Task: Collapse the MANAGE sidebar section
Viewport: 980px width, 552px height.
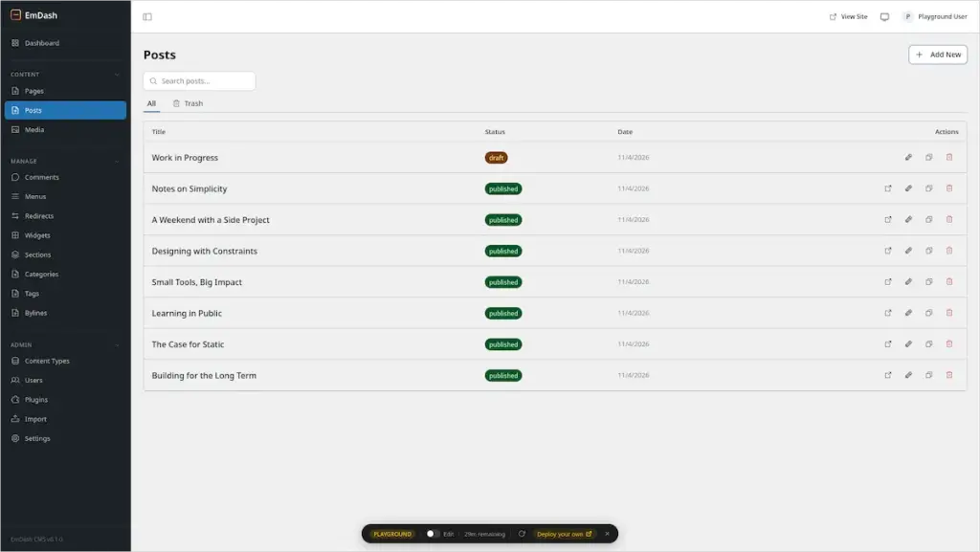Action: click(117, 161)
